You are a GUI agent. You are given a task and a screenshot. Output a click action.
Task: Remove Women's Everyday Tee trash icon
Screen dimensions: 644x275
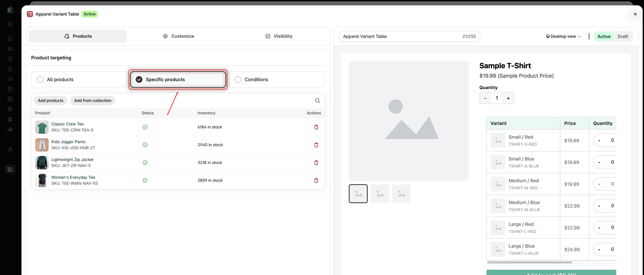pyautogui.click(x=316, y=180)
